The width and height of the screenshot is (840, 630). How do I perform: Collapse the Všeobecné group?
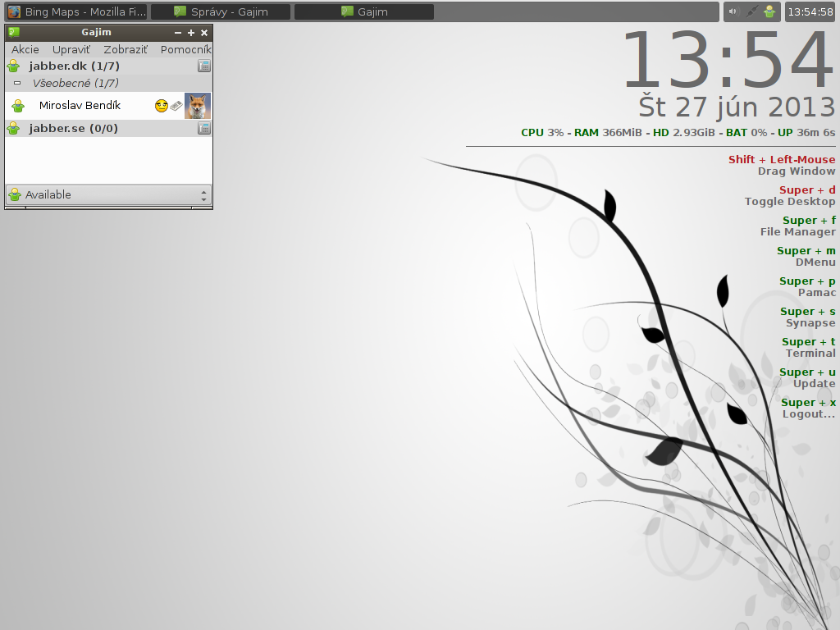coord(17,83)
